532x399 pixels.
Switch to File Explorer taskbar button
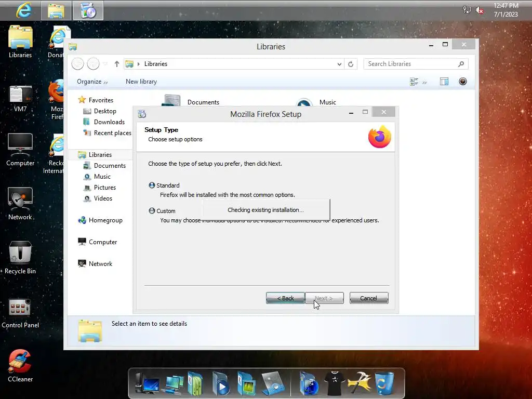click(56, 11)
